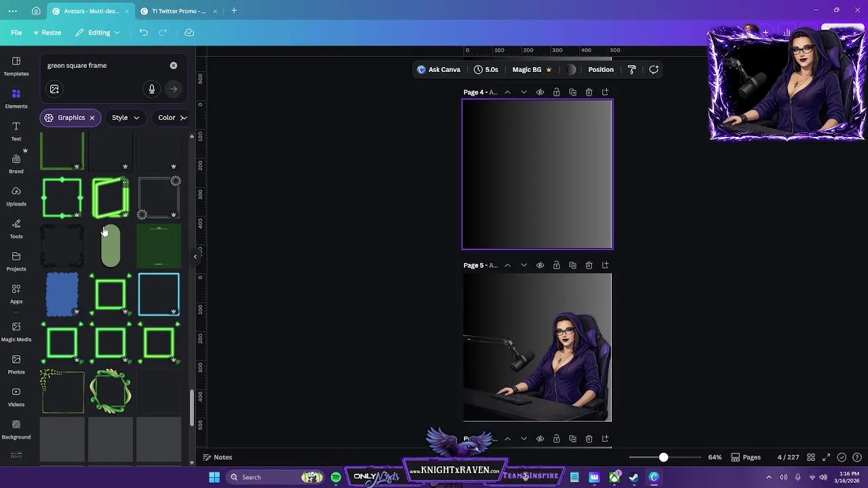Open the Videos sidebar panel
The height and width of the screenshot is (488, 868).
click(x=16, y=396)
